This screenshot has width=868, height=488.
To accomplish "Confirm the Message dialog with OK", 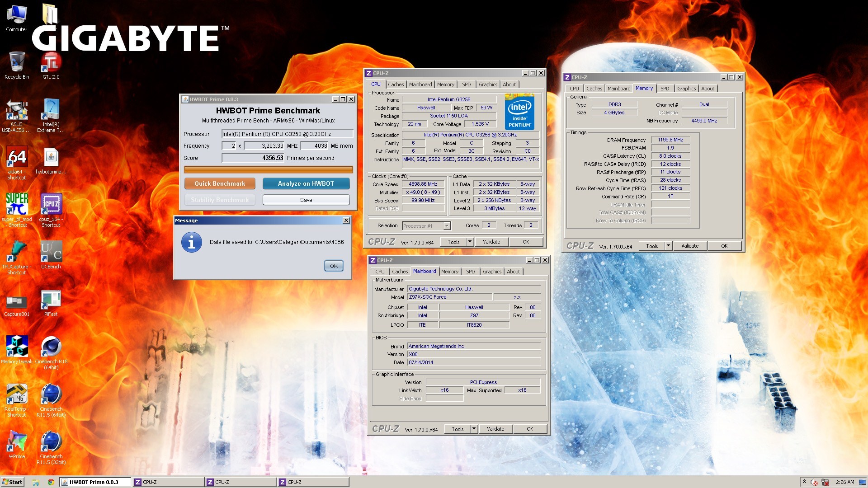I will (334, 266).
